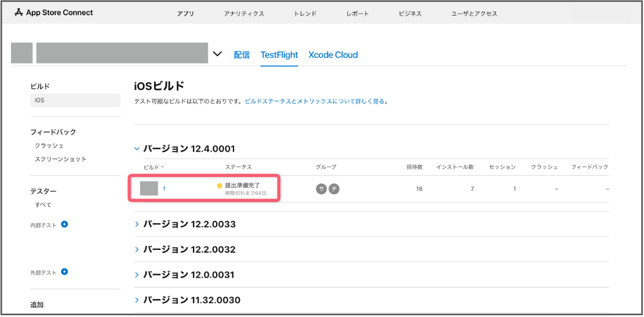644x317 pixels.
Task: Click the app icon thumbnail beside app name
Action: tap(22, 53)
